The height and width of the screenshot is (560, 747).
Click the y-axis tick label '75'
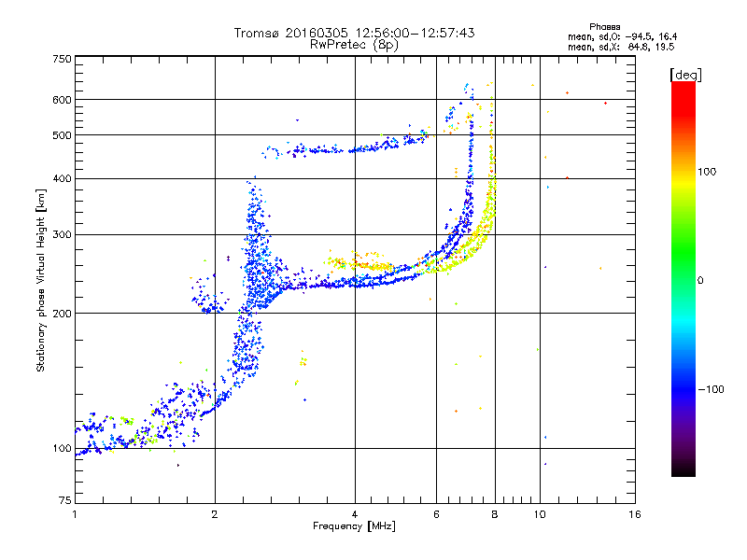[x=65, y=500]
